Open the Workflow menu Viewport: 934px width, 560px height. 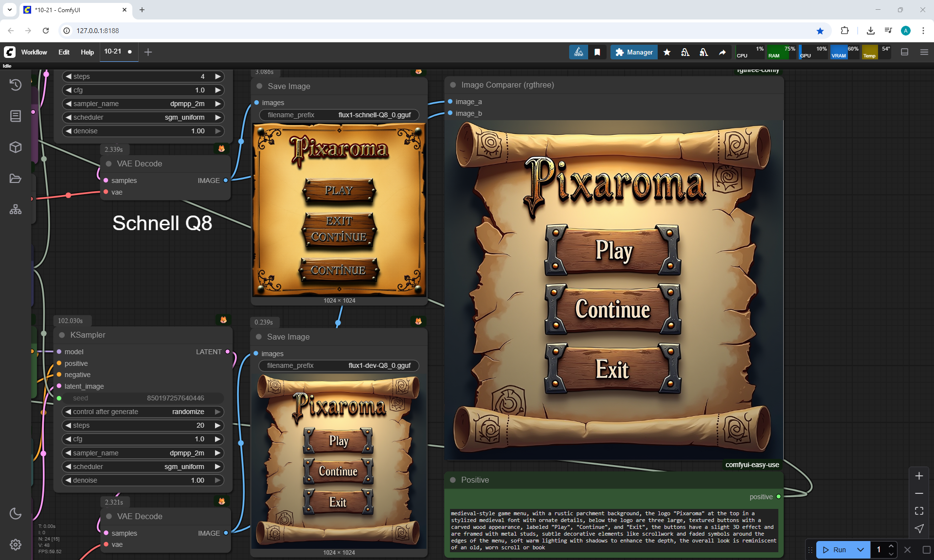click(x=34, y=52)
